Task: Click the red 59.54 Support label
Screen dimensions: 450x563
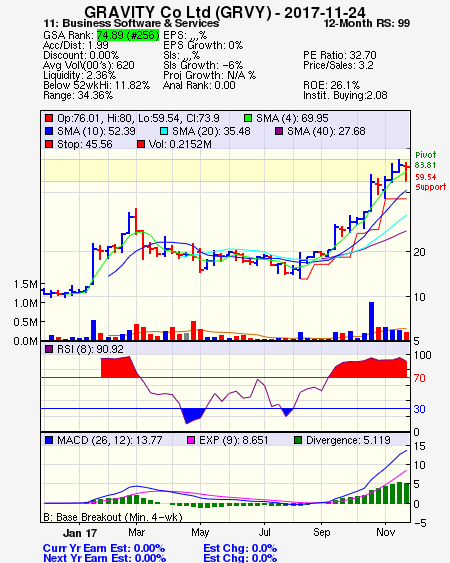Action: pyautogui.click(x=430, y=182)
